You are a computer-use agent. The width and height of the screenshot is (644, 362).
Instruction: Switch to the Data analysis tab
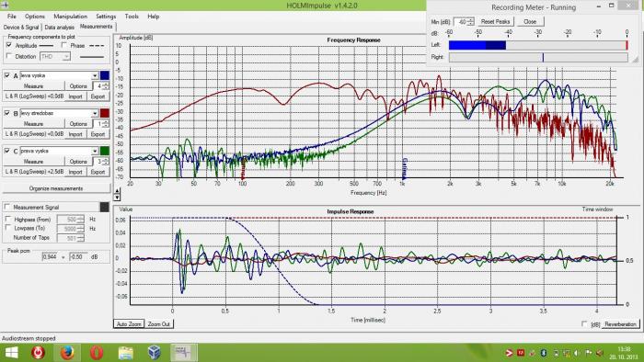click(59, 27)
